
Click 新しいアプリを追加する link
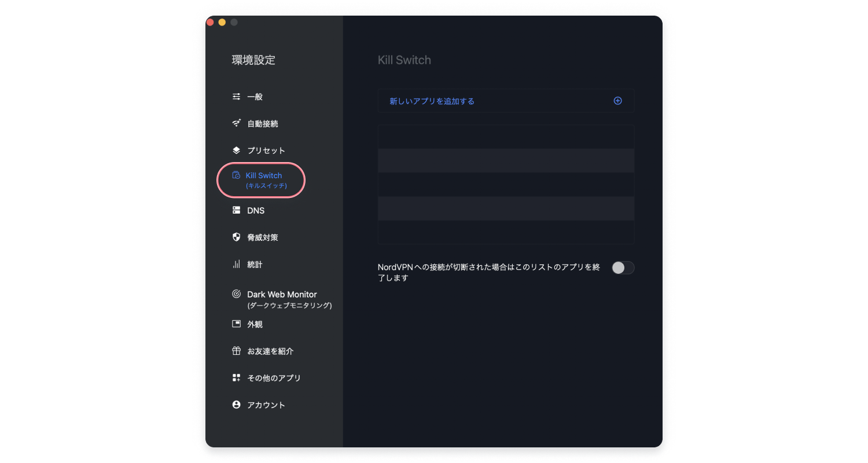tap(432, 101)
